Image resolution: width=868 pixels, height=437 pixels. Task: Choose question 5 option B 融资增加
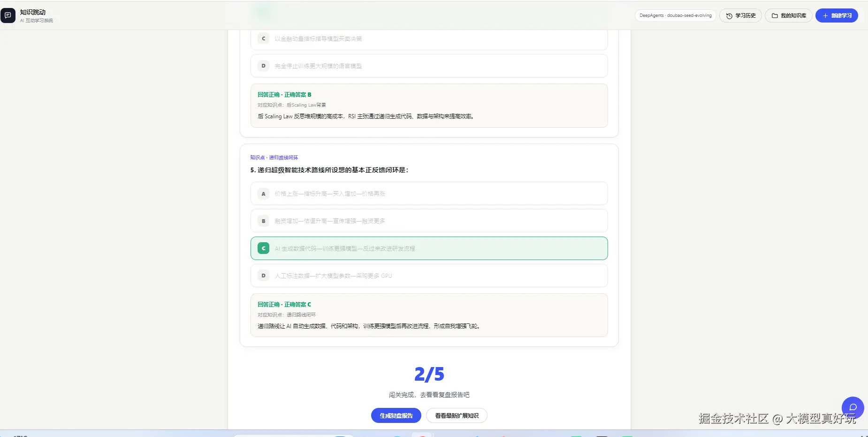pyautogui.click(x=429, y=221)
